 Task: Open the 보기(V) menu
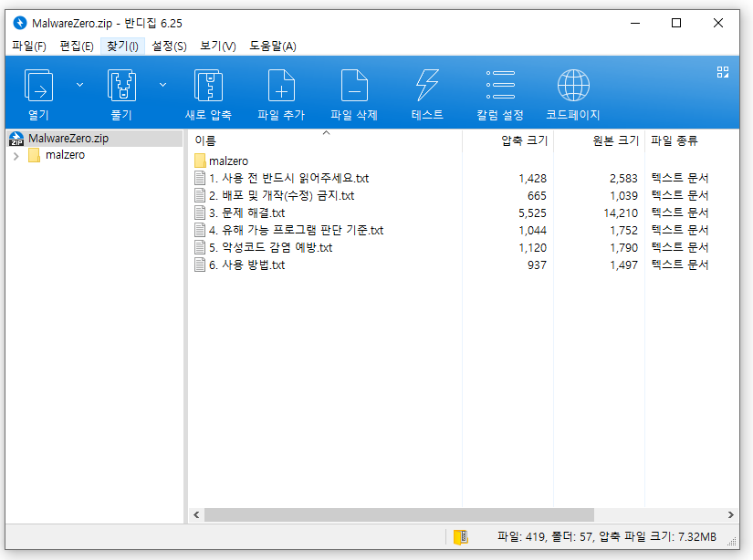tap(218, 47)
